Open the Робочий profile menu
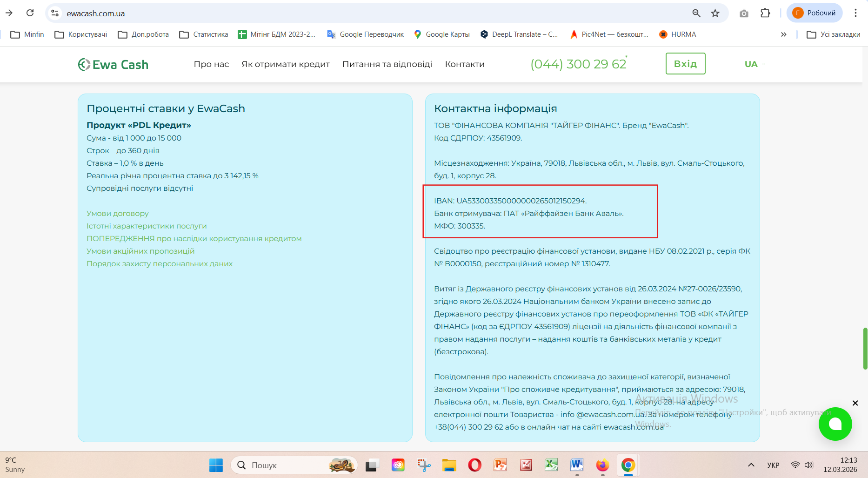This screenshot has width=868, height=478. pos(815,13)
